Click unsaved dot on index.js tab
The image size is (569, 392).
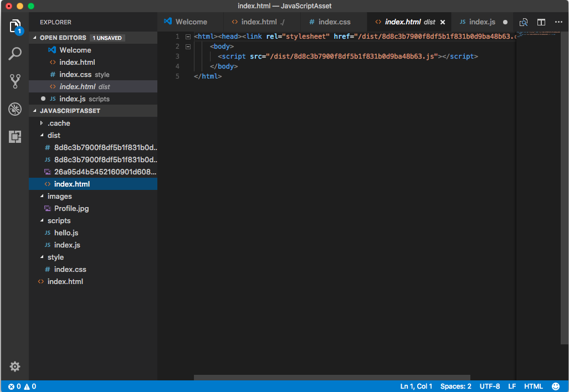[505, 22]
